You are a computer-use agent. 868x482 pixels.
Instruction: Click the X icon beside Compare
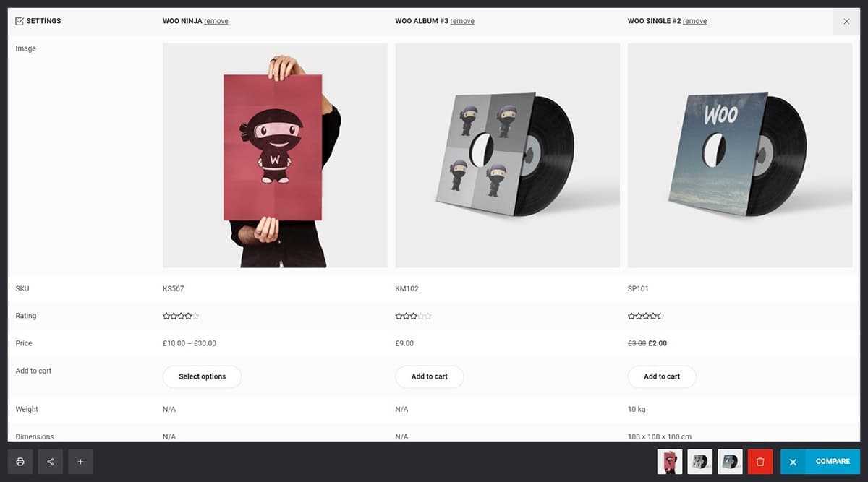[x=793, y=462]
